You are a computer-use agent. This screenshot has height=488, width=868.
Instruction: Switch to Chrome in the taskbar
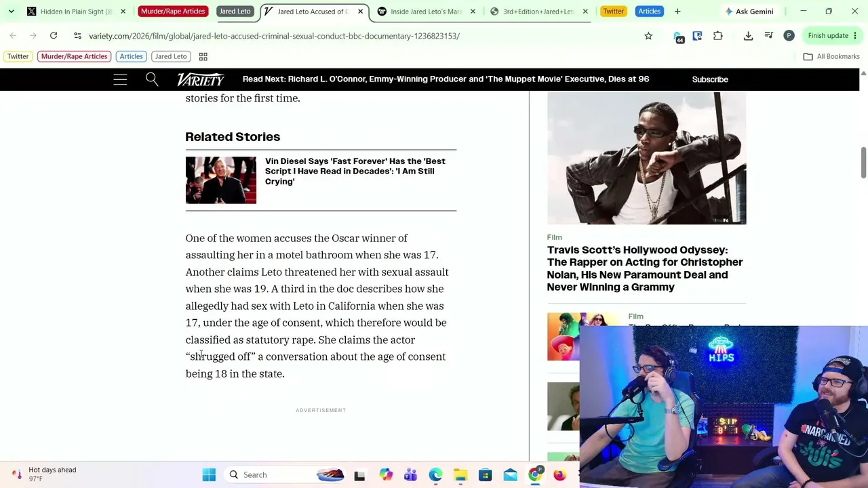point(535,475)
